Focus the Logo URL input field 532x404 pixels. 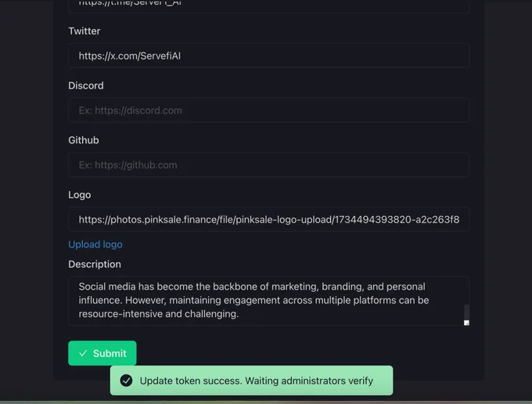coord(268,220)
